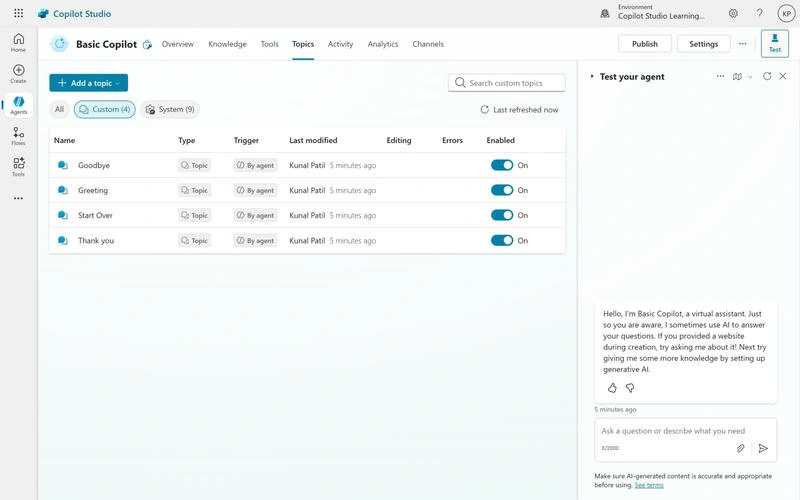Close the Test your agent pane
800x500 pixels.
pos(783,76)
